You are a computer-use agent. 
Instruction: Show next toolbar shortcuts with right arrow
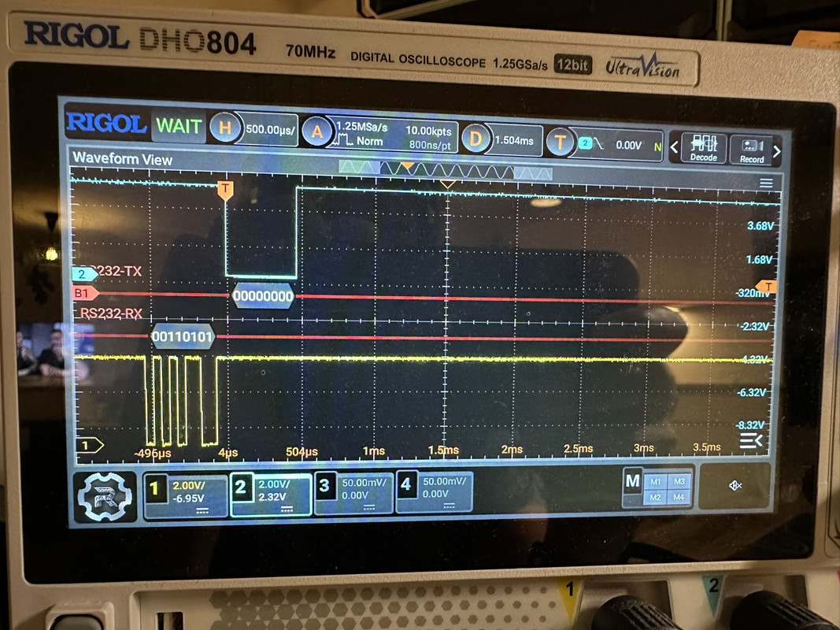tap(777, 152)
